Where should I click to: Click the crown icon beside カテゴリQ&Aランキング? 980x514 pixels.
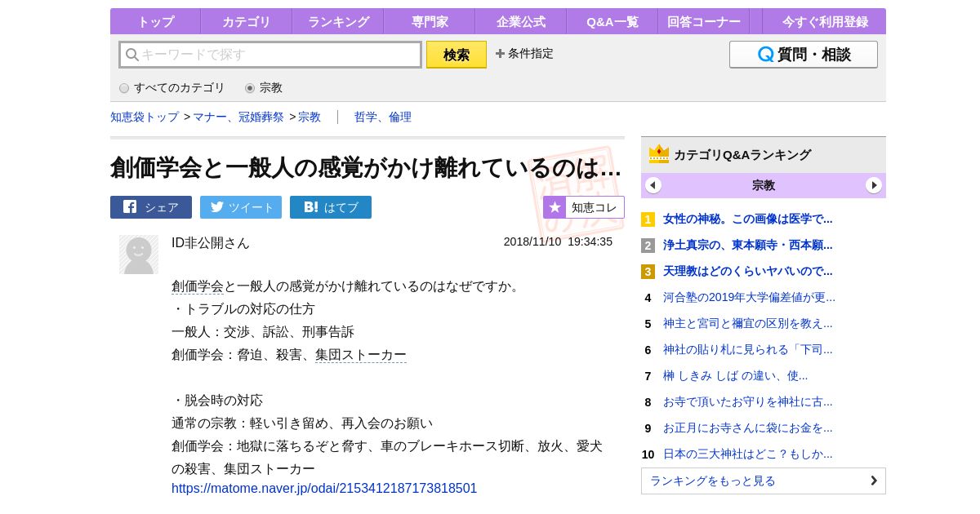click(659, 154)
